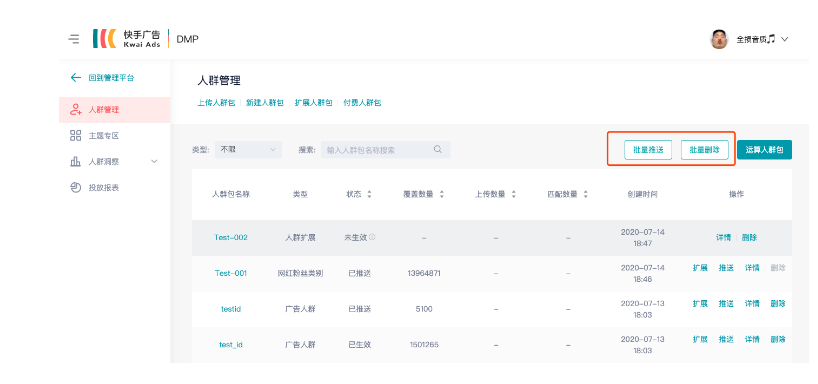Click the 人群包名称 column header
The image size is (818, 384).
[231, 194]
